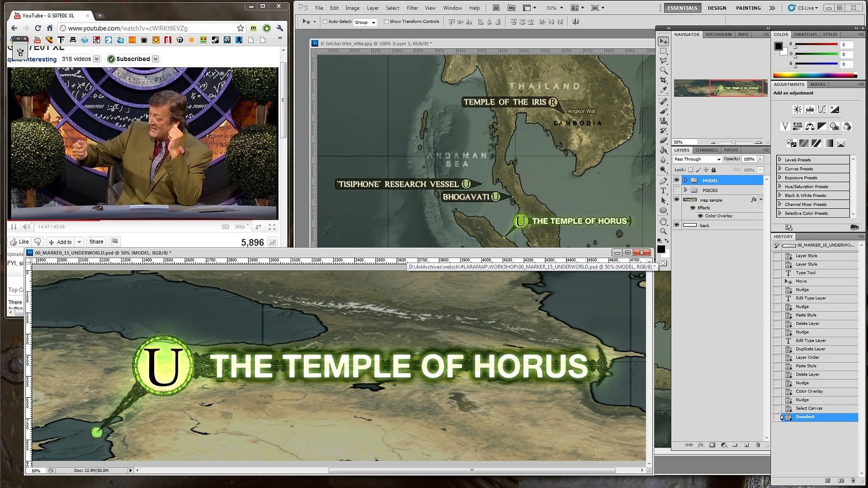Viewport: 868px width, 488px height.
Task: Add a Brightness/Contrast adjustment
Action: click(797, 109)
